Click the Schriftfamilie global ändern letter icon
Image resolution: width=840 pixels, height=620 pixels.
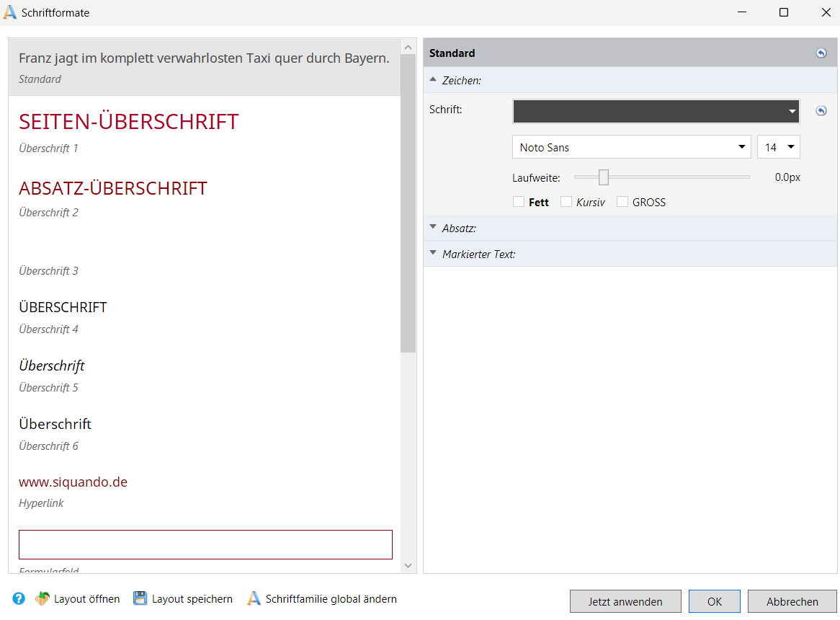[254, 598]
